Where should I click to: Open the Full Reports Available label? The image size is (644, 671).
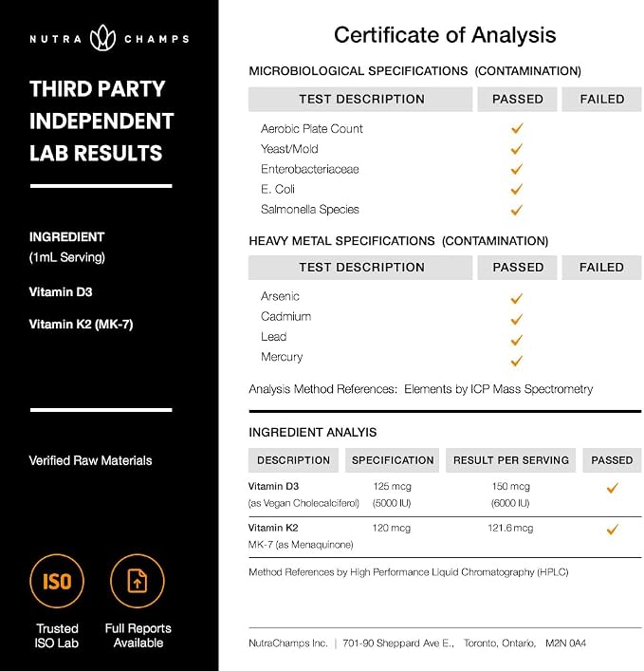pos(138,636)
